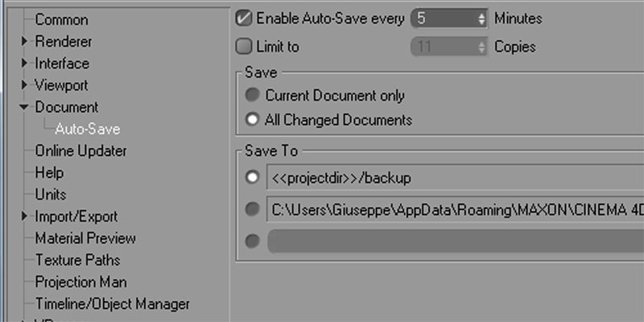
Task: Select the AppData Roaming MAXON path option
Action: [253, 209]
